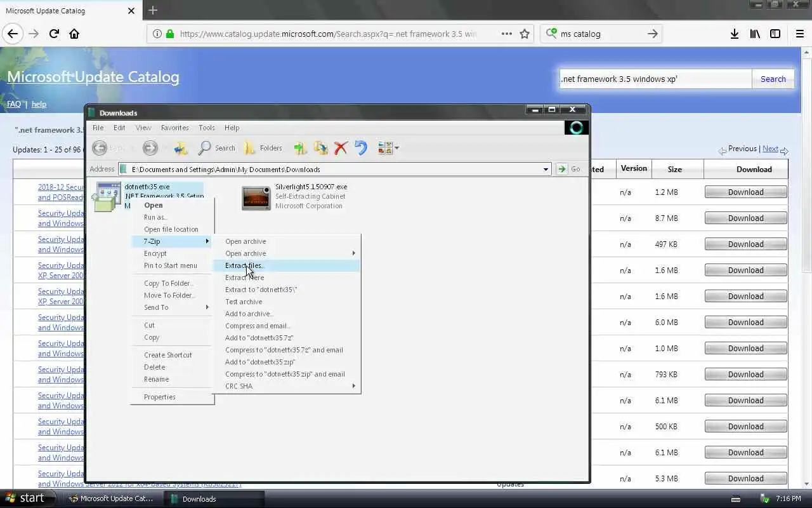Click the green Go arrow button
Image resolution: width=812 pixels, height=508 pixels.
(x=561, y=169)
